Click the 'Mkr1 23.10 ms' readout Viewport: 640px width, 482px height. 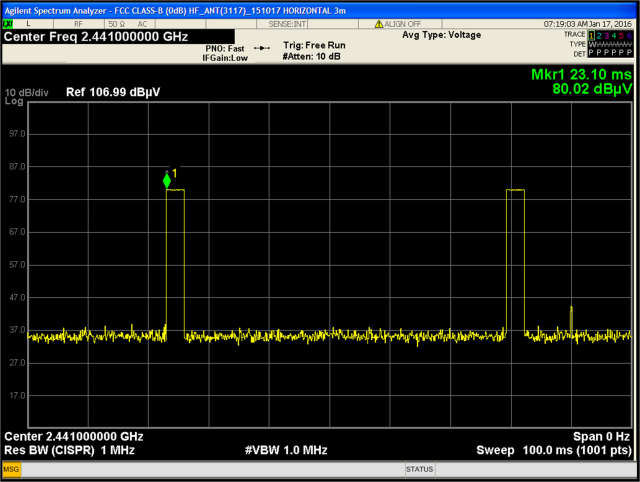click(581, 74)
